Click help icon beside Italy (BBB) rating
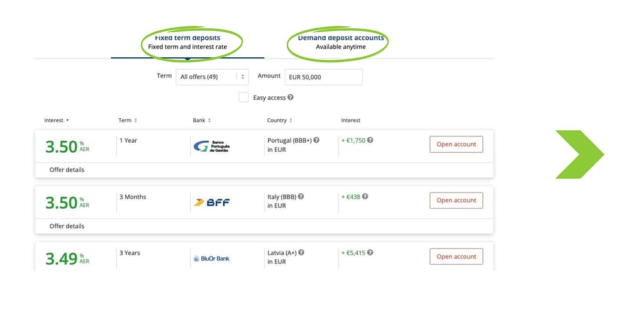Image resolution: width=644 pixels, height=322 pixels. click(x=301, y=196)
